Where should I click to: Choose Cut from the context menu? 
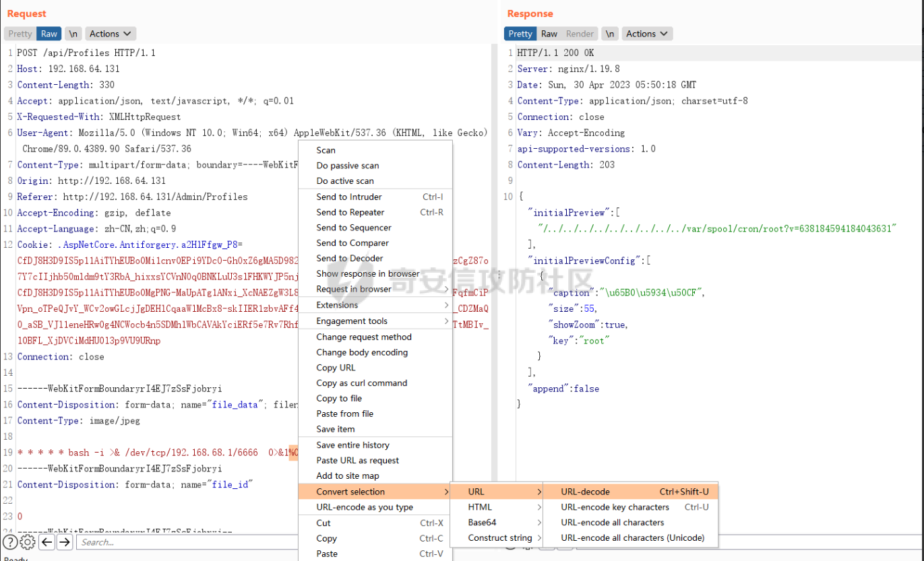click(375, 523)
